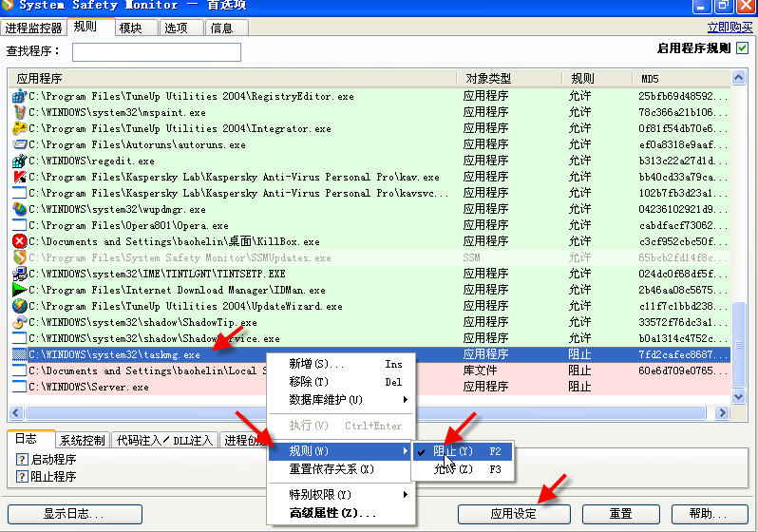The width and height of the screenshot is (758, 532).
Task: Select the 日志 tab
Action: [x=31, y=439]
